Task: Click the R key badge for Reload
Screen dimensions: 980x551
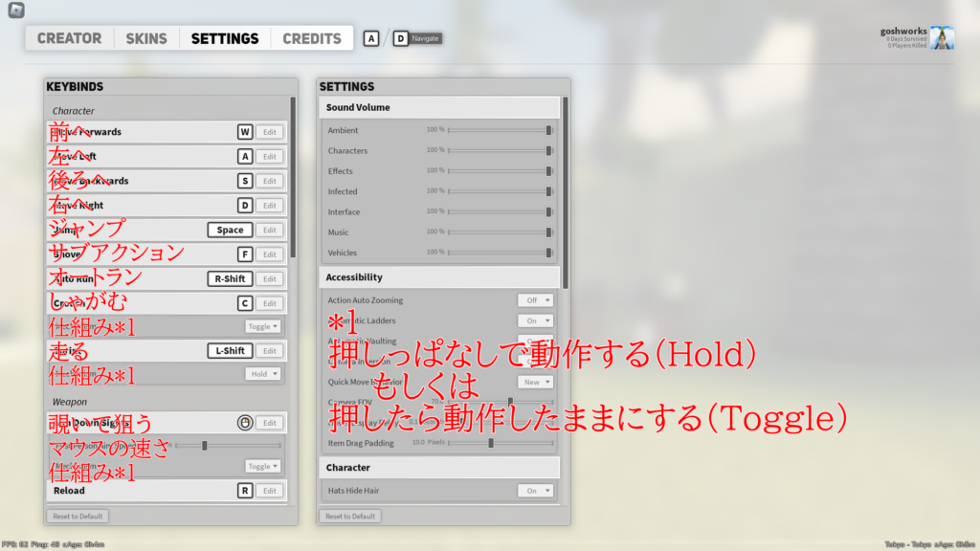Action: pos(245,491)
